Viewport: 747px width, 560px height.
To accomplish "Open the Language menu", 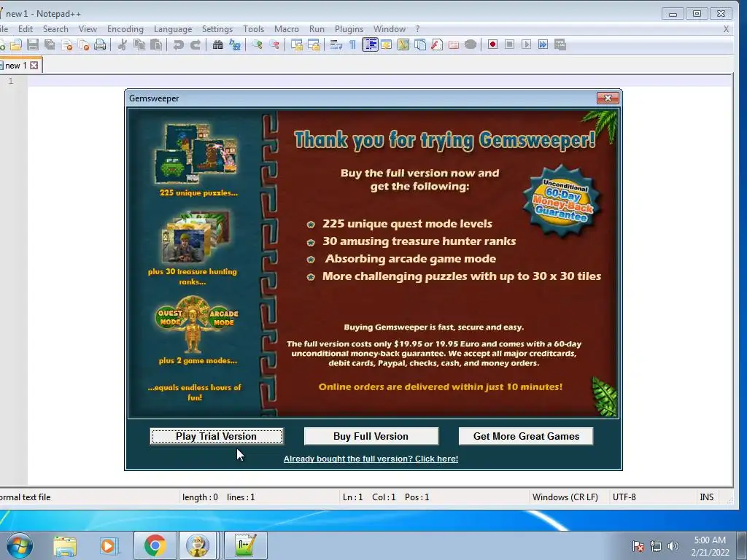I will pos(172,29).
